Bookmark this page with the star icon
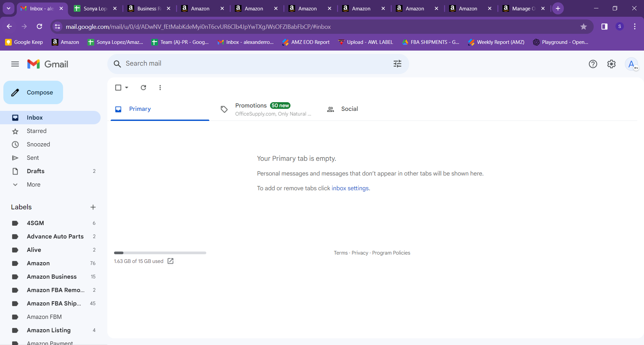 click(584, 26)
